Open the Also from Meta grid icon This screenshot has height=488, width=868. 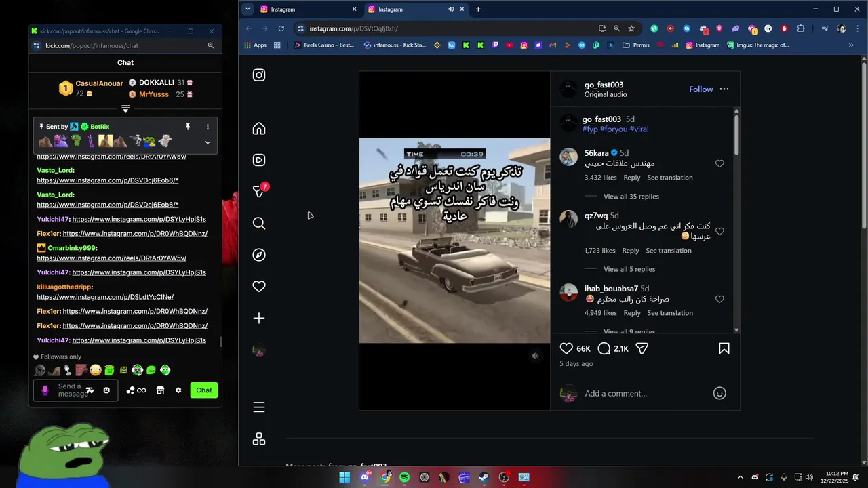[259, 439]
